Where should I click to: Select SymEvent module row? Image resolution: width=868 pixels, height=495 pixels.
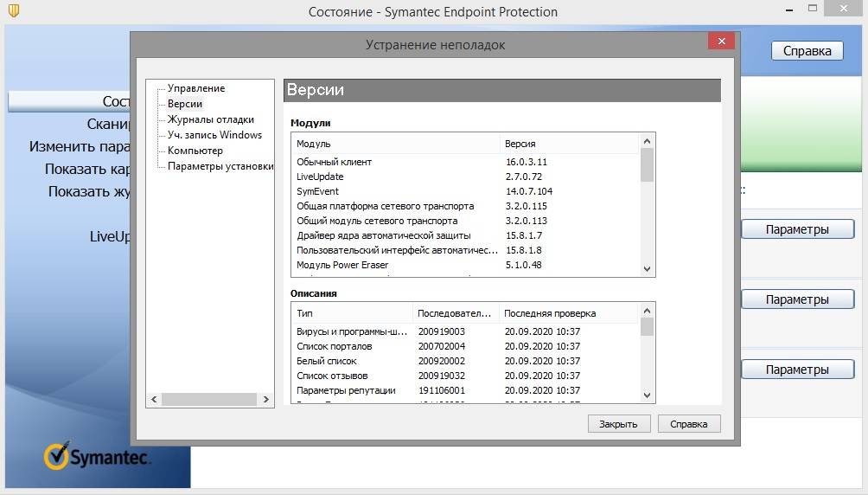465,191
